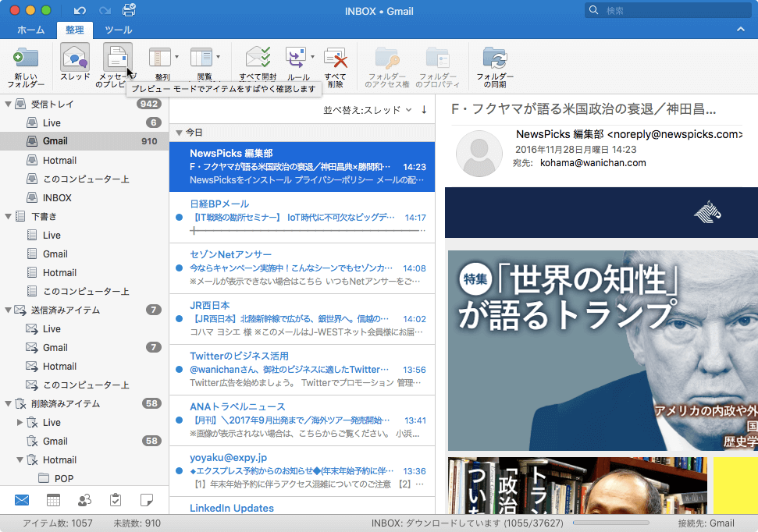758x532 pixels.
Task: Toggle the Message Preview (メッセージのプレビュー) button
Action: [117, 59]
